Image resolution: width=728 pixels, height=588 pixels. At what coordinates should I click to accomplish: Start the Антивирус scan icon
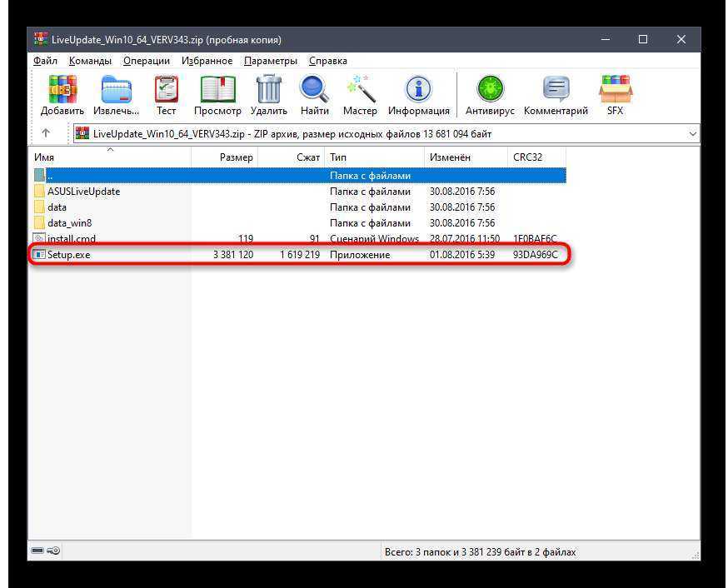pyautogui.click(x=490, y=90)
